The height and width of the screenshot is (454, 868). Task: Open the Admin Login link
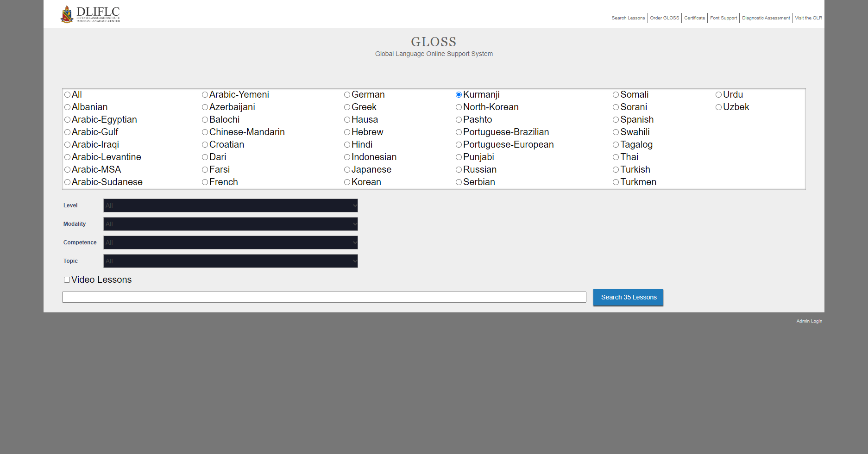coord(809,321)
